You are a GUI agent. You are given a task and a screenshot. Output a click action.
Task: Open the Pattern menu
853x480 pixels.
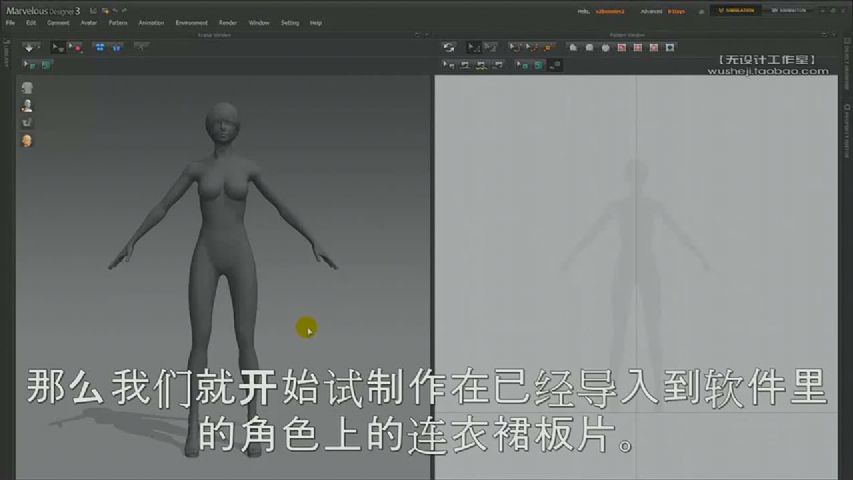point(118,23)
